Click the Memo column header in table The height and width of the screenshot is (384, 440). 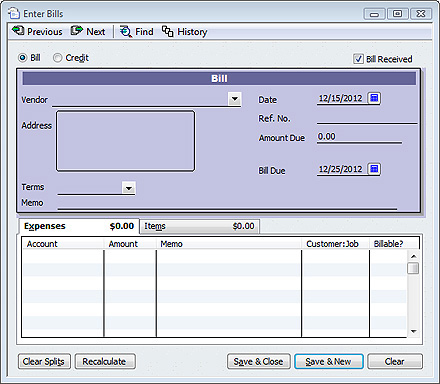pos(229,244)
